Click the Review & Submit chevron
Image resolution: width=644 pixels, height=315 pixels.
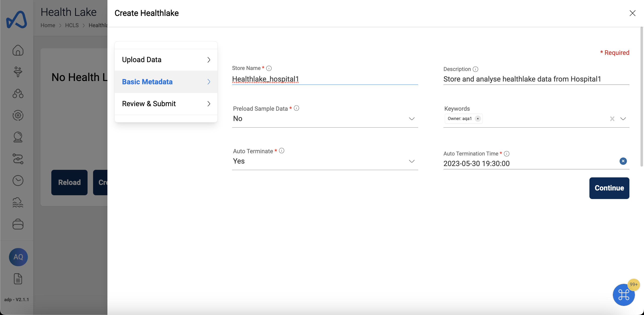[x=209, y=104]
